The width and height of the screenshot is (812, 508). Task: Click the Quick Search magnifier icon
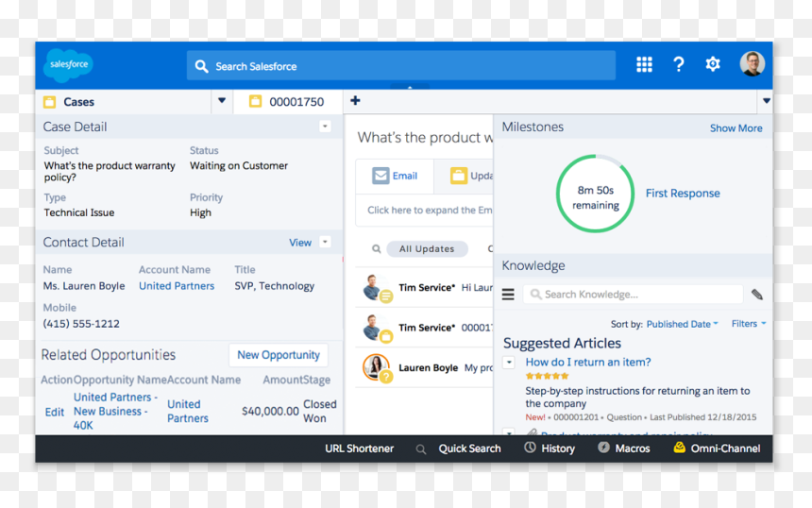[421, 449]
